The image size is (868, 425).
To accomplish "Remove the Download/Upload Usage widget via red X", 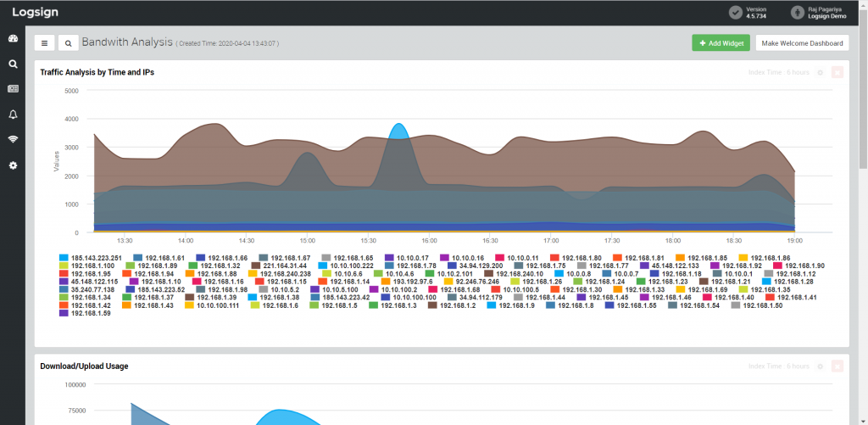I will point(837,366).
